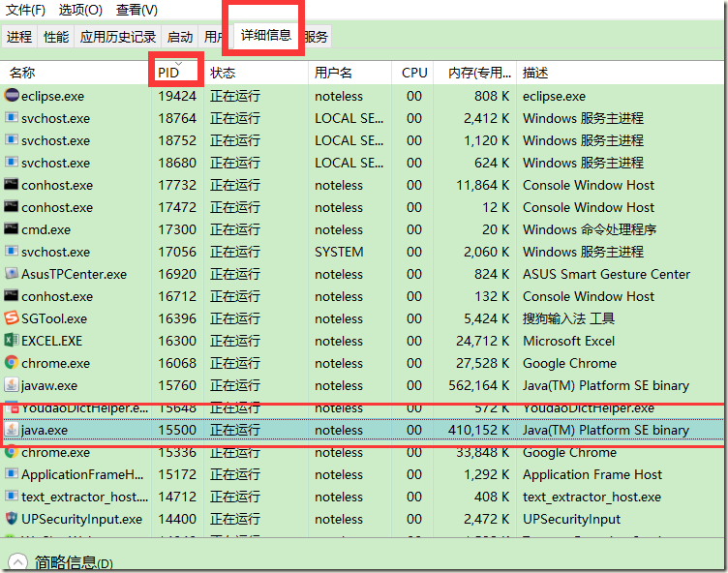This screenshot has width=728, height=573.
Task: Click description 搜狗输入法 工具
Action: [x=569, y=318]
